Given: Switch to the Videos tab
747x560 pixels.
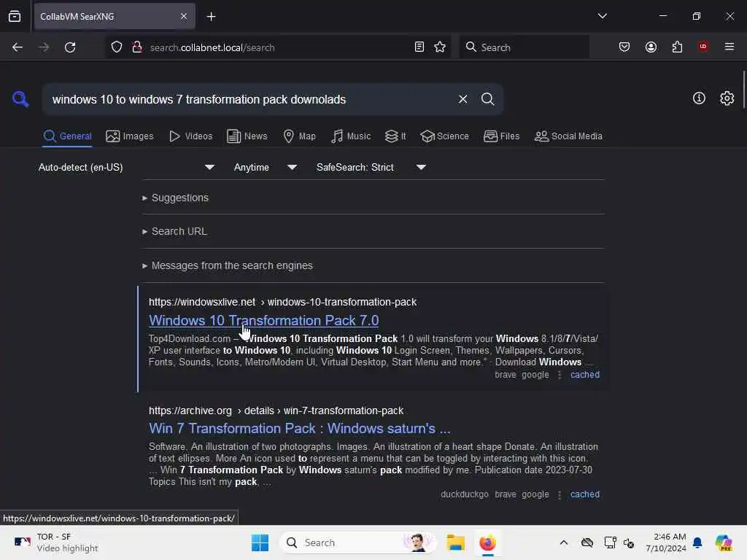Looking at the screenshot, I should [x=191, y=136].
